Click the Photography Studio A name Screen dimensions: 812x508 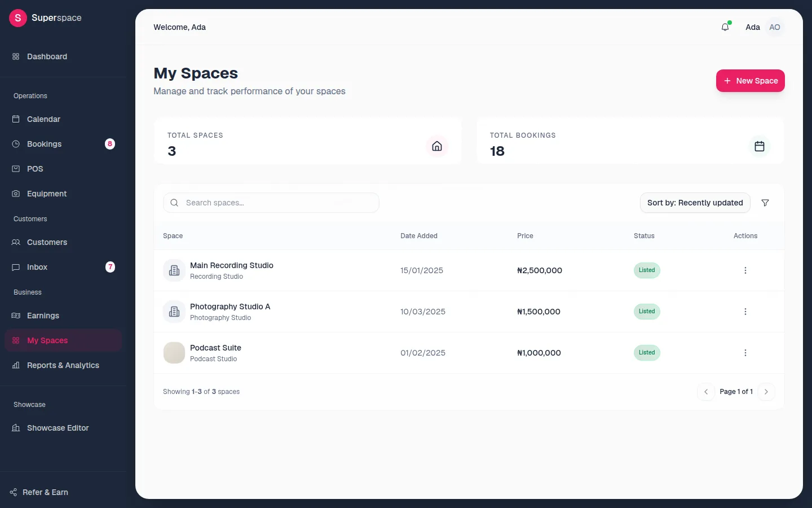230,306
